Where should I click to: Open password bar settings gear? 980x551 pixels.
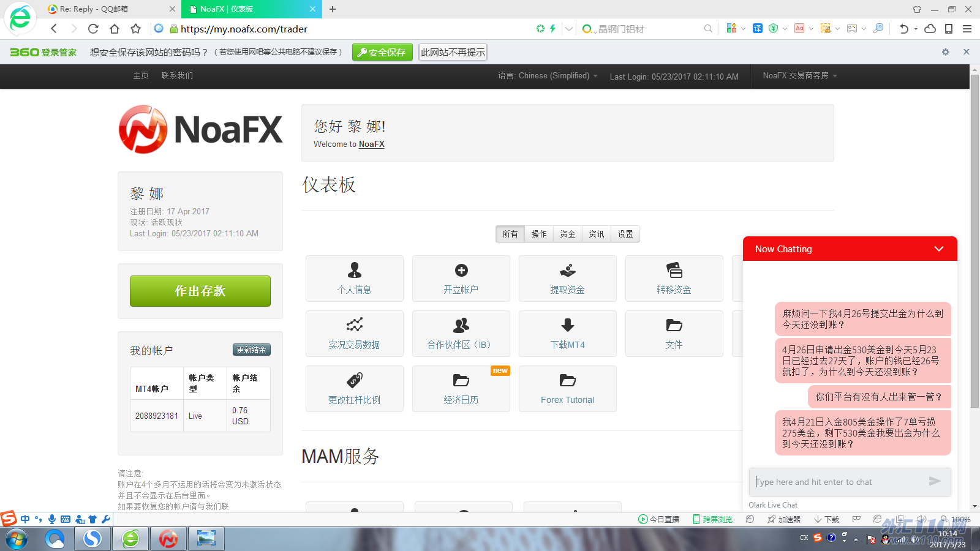point(946,52)
